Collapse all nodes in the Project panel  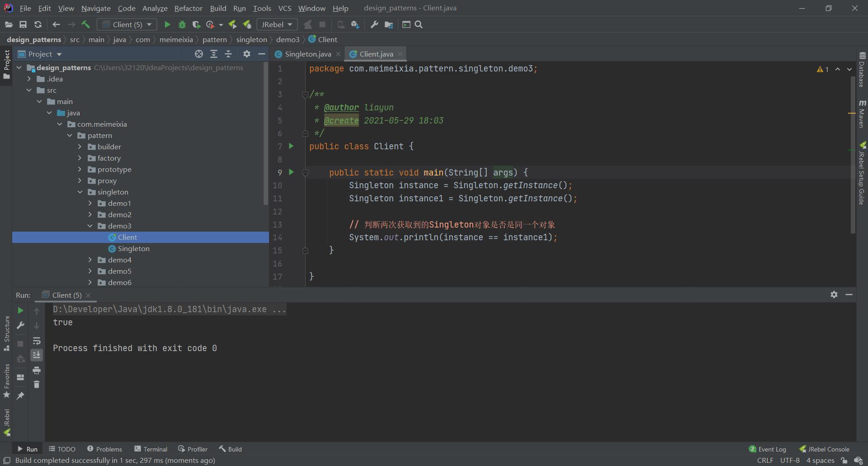228,54
